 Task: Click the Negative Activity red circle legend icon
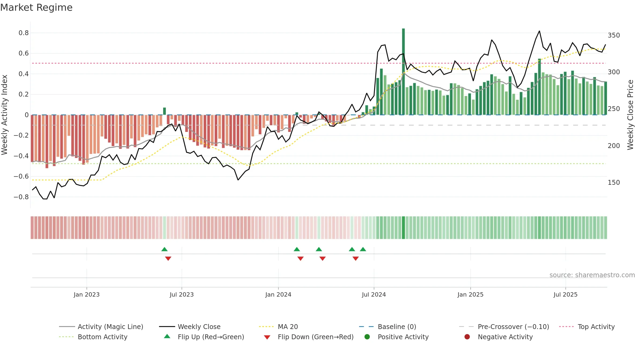tap(467, 337)
